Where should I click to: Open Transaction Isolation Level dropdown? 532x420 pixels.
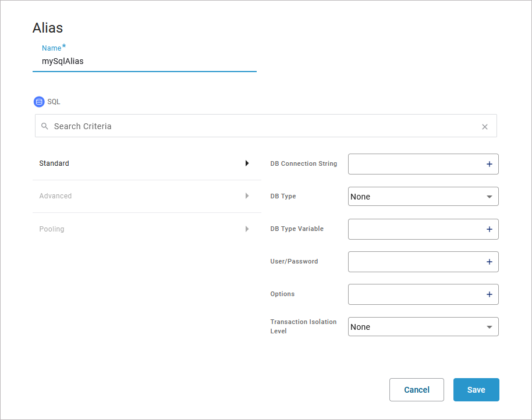423,327
